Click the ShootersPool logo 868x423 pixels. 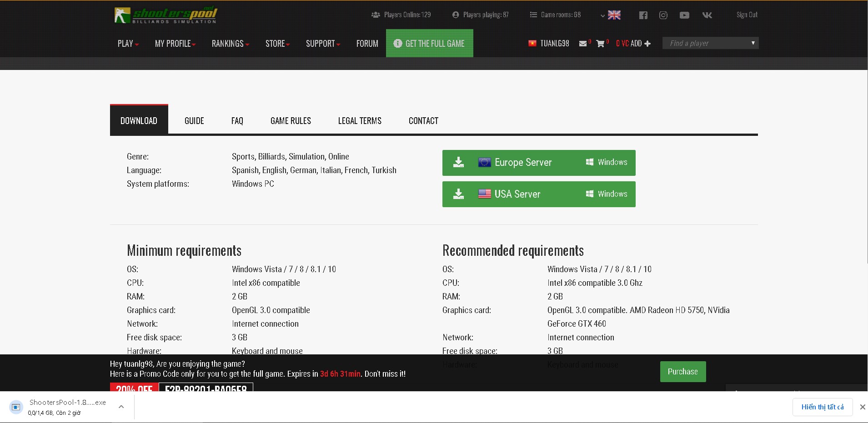pos(166,15)
